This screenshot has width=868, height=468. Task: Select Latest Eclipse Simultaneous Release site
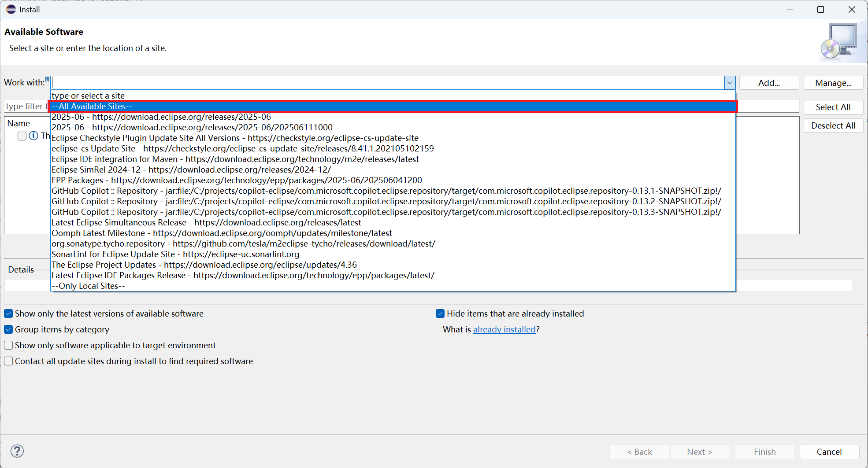393,222
